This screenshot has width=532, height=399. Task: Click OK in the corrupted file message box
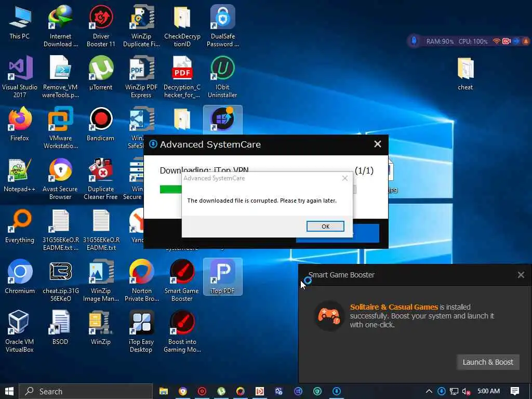click(x=325, y=227)
